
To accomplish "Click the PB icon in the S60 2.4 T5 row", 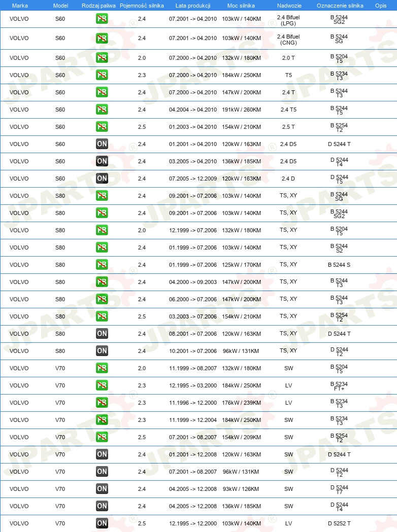I will pyautogui.click(x=102, y=110).
